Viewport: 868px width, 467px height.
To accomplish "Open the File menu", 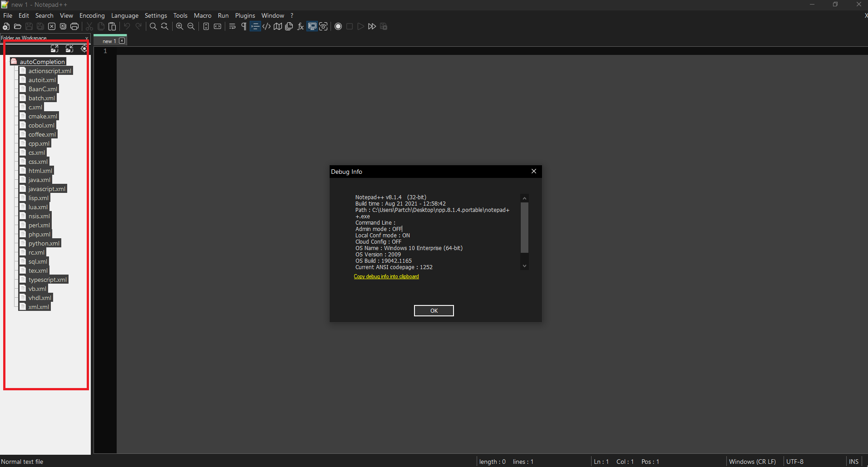I will 8,15.
